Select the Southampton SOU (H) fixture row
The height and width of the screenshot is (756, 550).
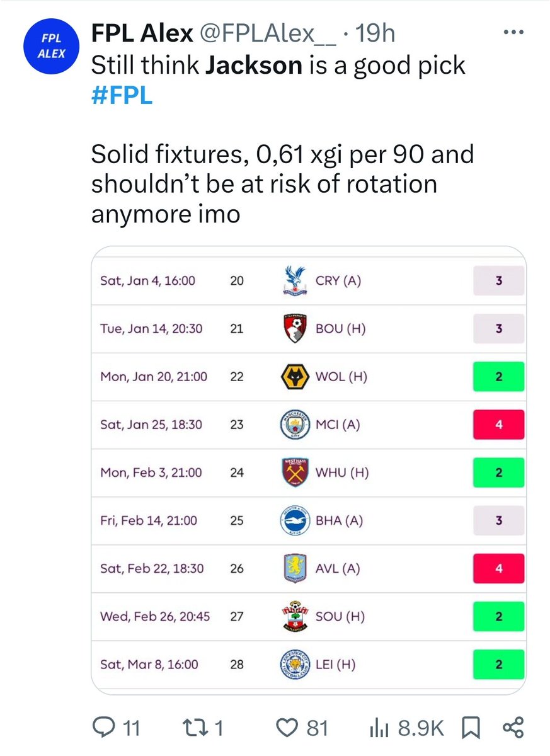click(x=309, y=616)
